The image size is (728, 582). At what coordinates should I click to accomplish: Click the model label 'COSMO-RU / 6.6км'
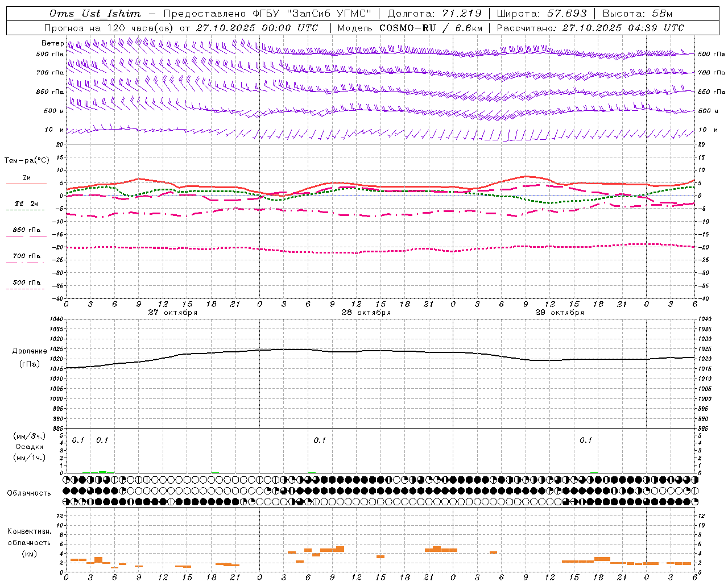431,28
